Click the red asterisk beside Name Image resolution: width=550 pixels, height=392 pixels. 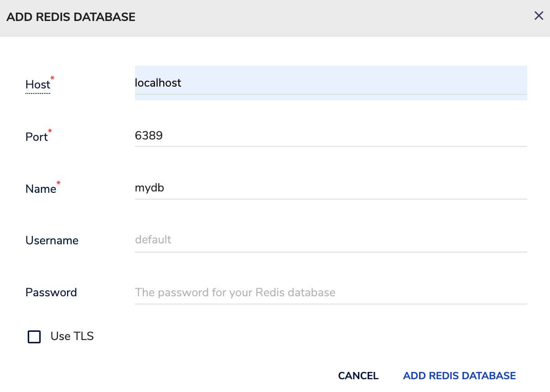click(58, 183)
